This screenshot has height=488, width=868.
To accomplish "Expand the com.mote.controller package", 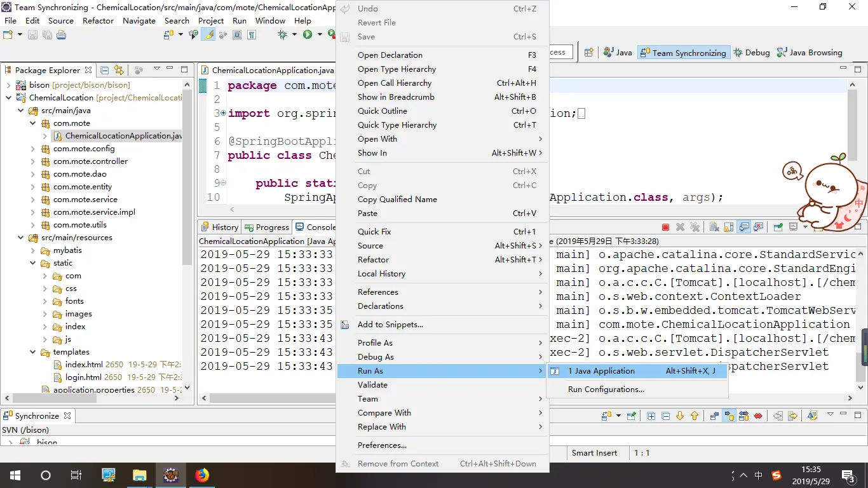I will (33, 161).
